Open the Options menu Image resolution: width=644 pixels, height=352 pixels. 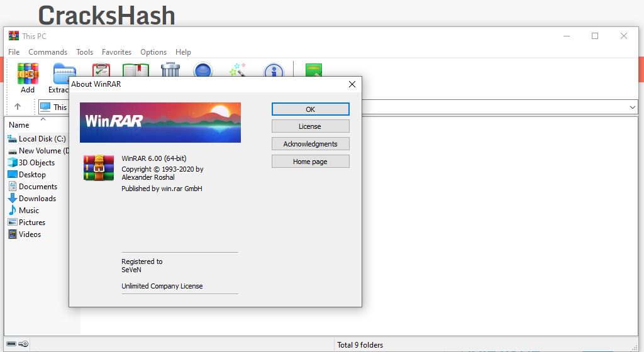coord(153,52)
